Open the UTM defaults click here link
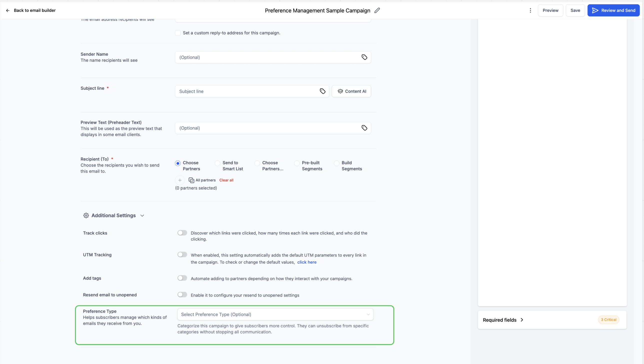Screen dimensions: 644x364 [x=307, y=262]
